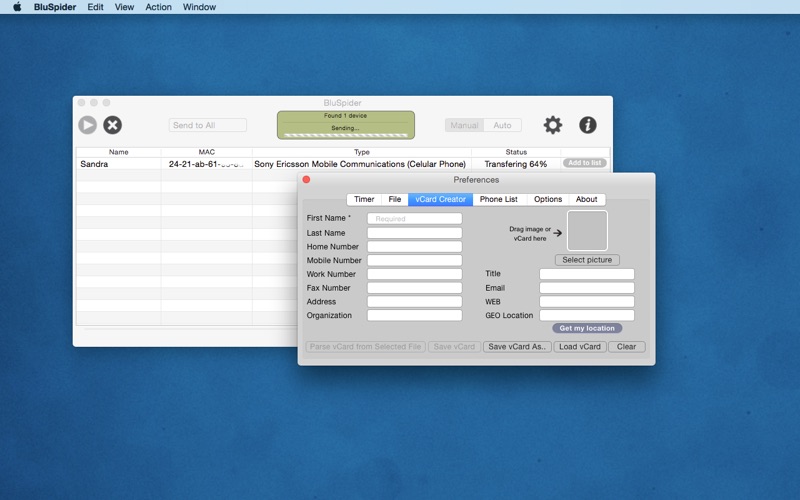Viewport: 800px width, 500px height.
Task: Switch to the Options tab
Action: tap(548, 199)
